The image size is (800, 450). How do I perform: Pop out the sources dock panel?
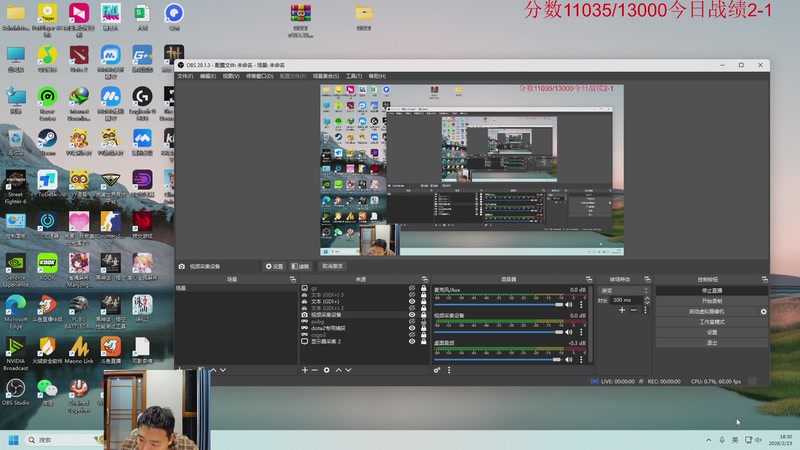pos(424,280)
